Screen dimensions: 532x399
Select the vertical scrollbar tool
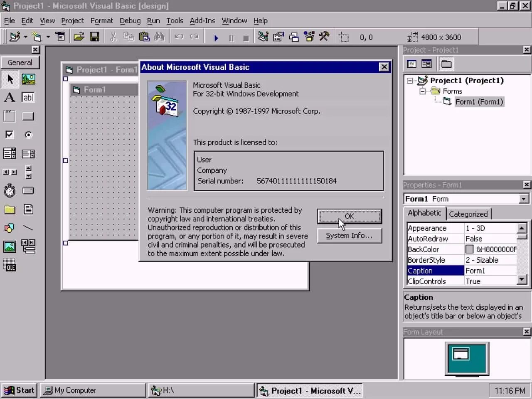(x=28, y=172)
